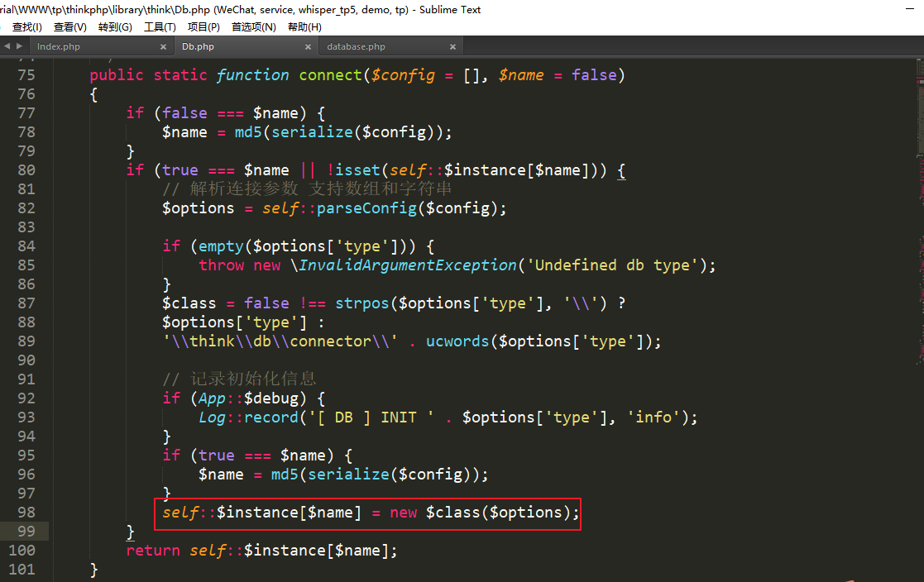Viewport: 924px width, 582px height.
Task: Open the 项目(P) menu
Action: pyautogui.click(x=203, y=26)
